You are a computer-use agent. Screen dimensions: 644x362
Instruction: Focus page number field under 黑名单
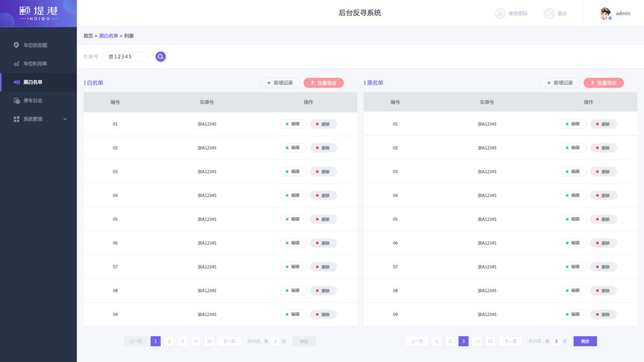click(556, 341)
